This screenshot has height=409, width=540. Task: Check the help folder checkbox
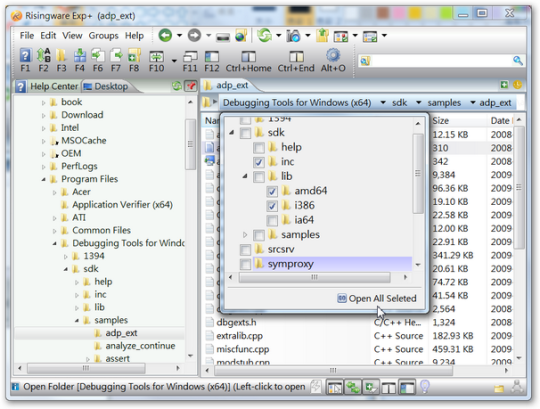[259, 148]
